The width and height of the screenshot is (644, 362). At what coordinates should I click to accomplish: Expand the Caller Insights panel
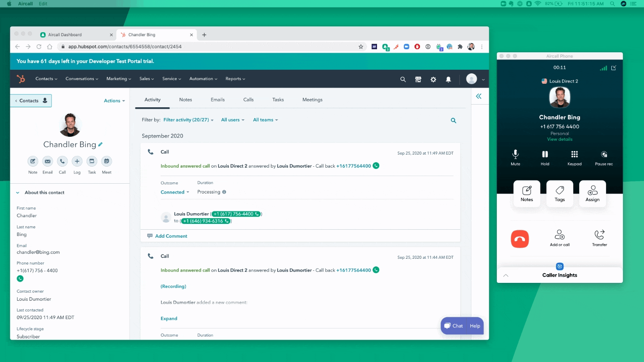(559, 275)
